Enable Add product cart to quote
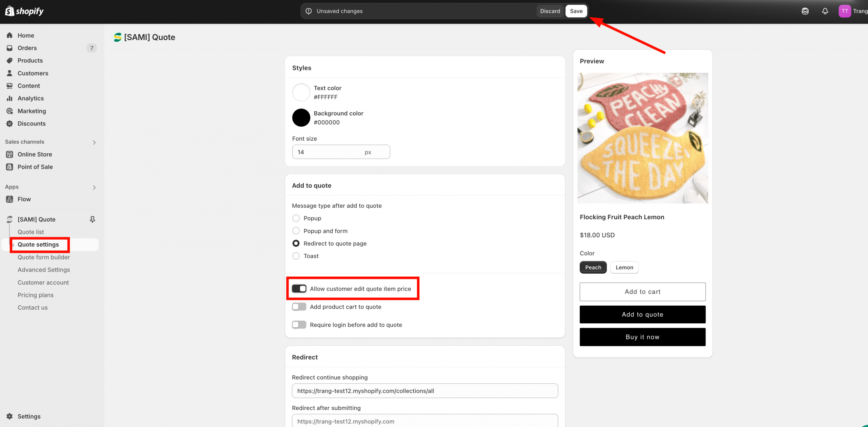The width and height of the screenshot is (868, 427). 299,307
